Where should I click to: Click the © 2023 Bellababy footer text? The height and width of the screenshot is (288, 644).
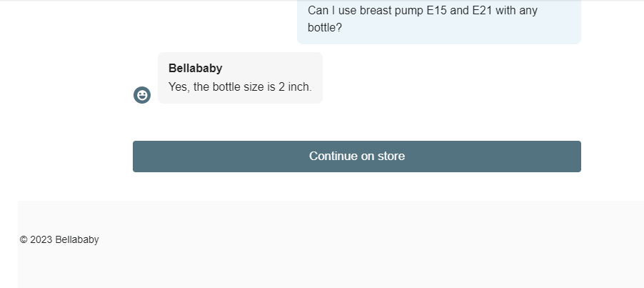(59, 239)
